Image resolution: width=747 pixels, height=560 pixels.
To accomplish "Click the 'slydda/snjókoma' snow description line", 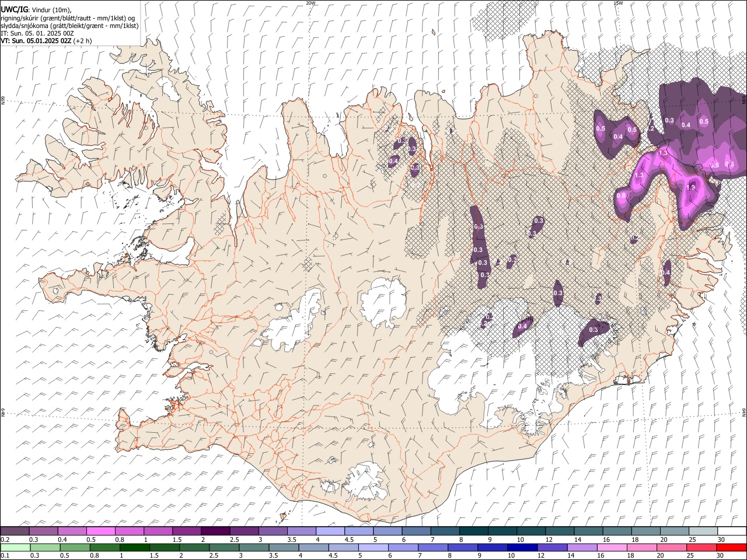I will (x=69, y=26).
